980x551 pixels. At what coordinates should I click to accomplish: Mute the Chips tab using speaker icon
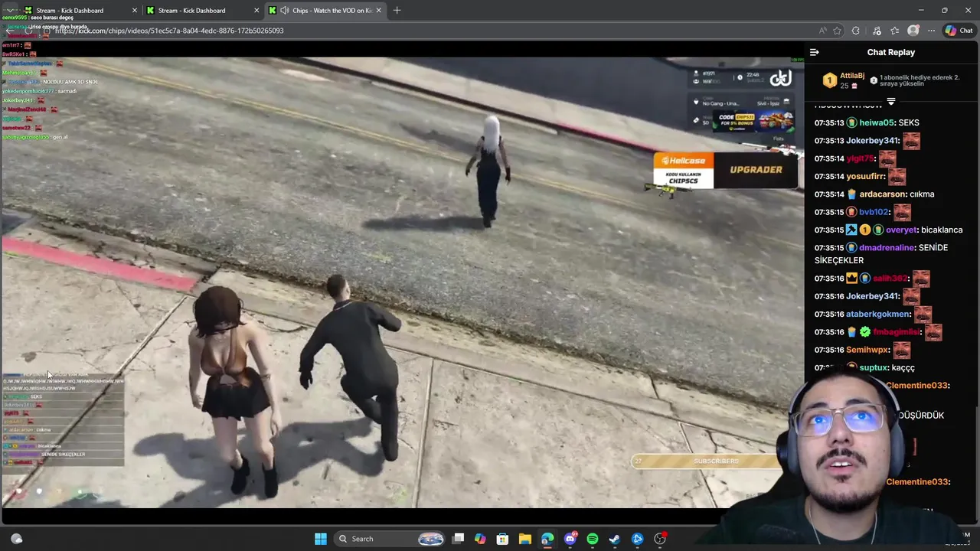point(285,11)
